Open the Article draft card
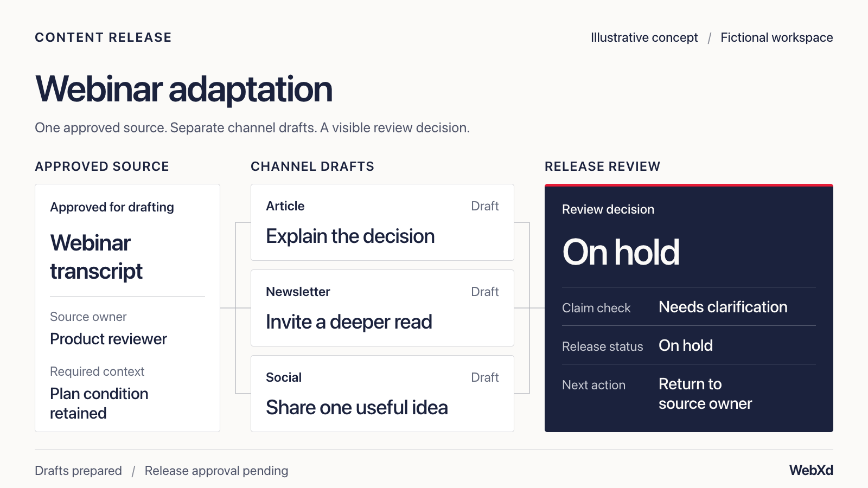This screenshot has width=868, height=488. tap(382, 222)
